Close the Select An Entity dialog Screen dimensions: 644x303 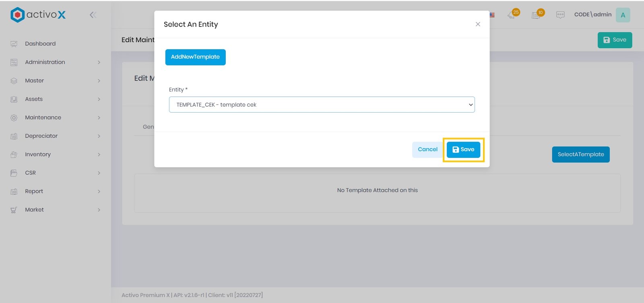478,24
